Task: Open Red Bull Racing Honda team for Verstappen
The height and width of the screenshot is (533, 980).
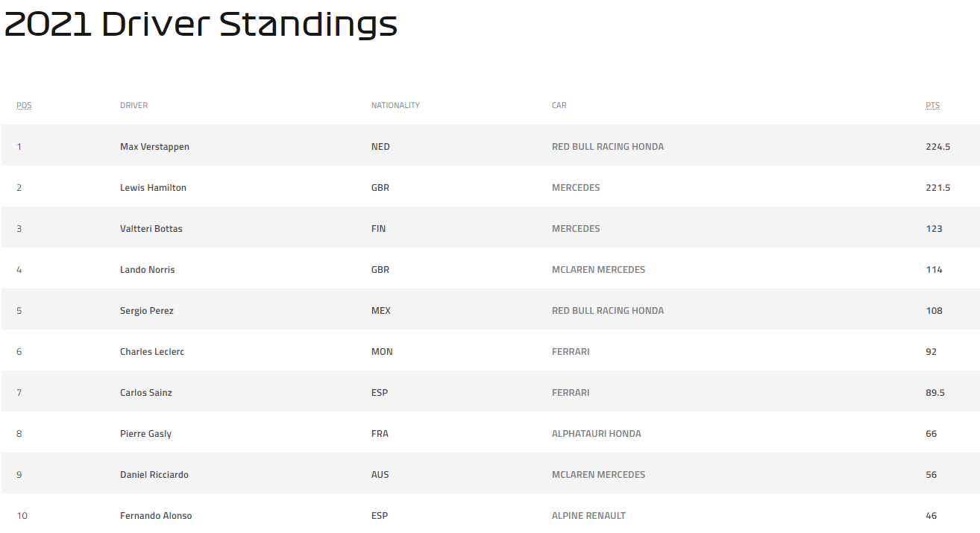Action: pos(608,147)
